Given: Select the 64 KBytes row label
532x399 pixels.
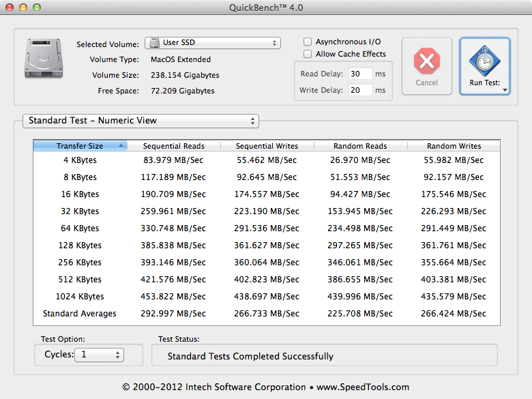Looking at the screenshot, I should (x=80, y=228).
